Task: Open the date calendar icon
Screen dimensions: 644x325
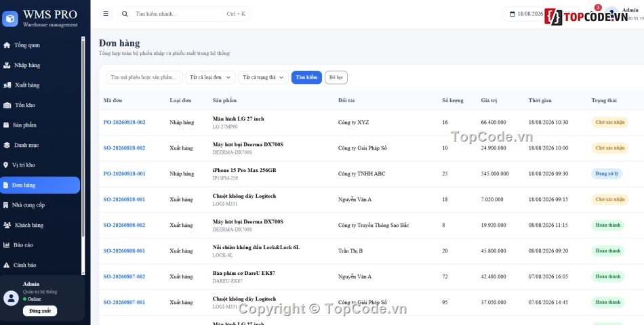Action: (512, 14)
